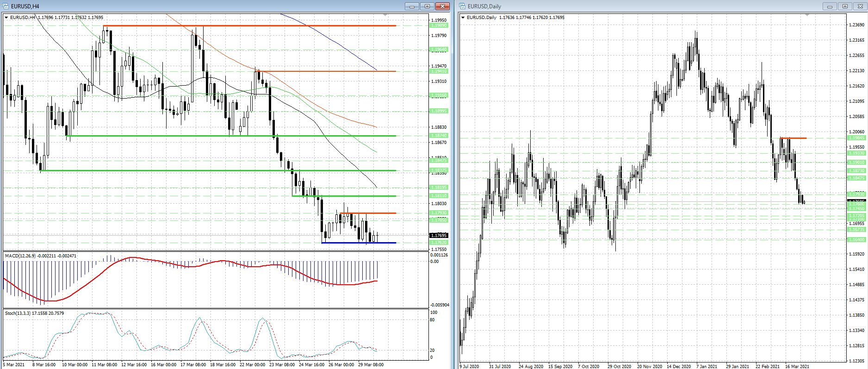Expand the EURUSD,H4 chart dropdown triangle
This screenshot has height=369, width=868.
6,18
